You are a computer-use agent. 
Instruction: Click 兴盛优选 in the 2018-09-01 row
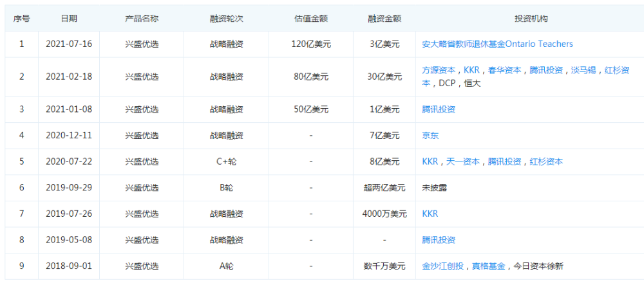(142, 266)
